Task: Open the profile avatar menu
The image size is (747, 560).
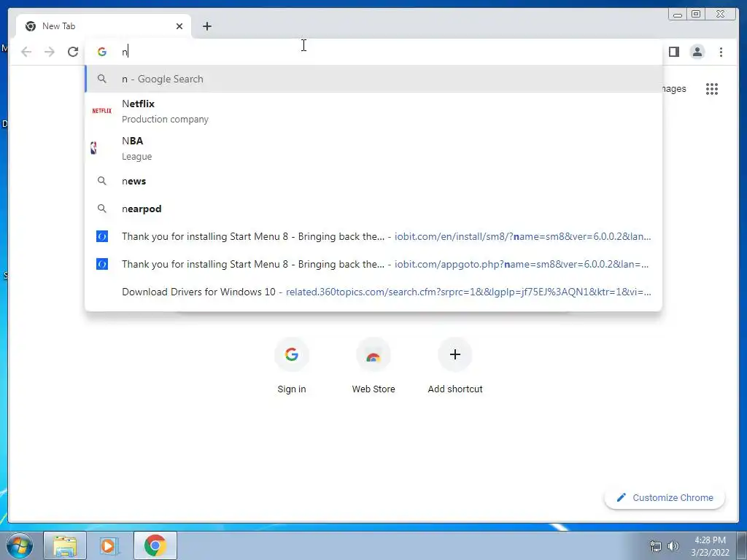Action: click(x=697, y=52)
